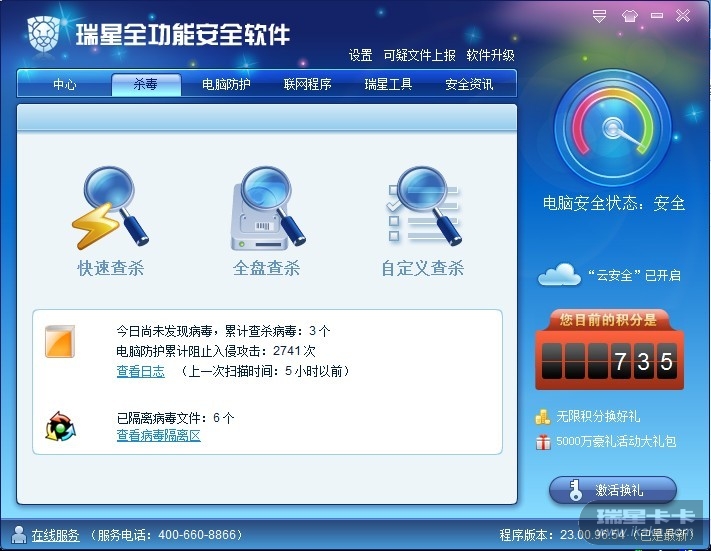Open 5000万豪礼活动大礼包 link
The height and width of the screenshot is (551, 711).
pyautogui.click(x=616, y=441)
